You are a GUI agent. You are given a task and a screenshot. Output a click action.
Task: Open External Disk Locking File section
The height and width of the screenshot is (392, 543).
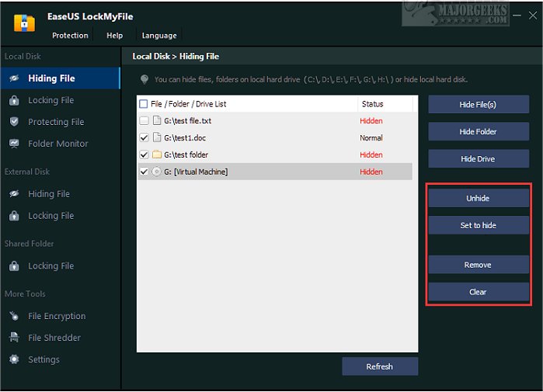click(61, 216)
